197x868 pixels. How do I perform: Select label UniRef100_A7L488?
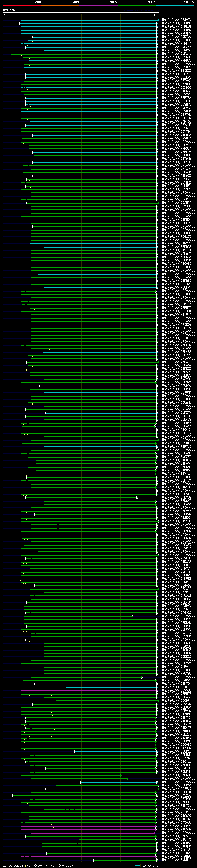[x=177, y=352]
